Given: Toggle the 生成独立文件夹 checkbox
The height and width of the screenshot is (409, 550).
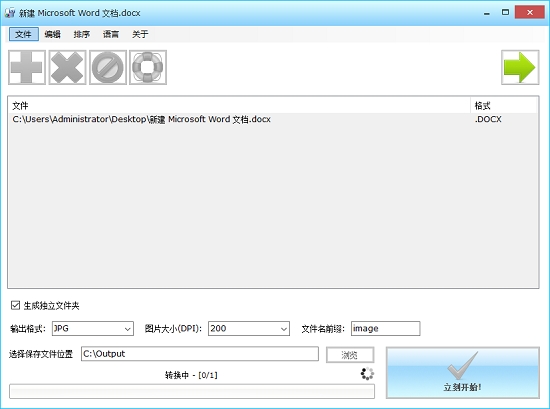Looking at the screenshot, I should coord(15,306).
